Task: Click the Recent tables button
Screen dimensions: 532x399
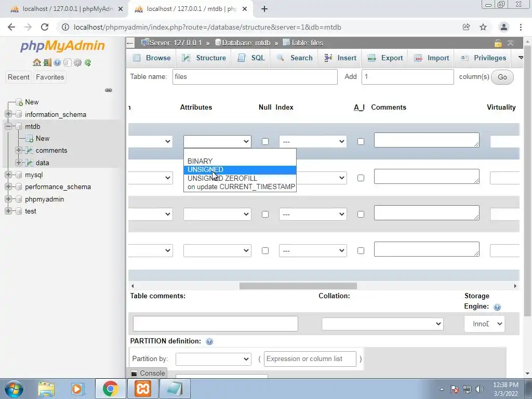Action: pyautogui.click(x=19, y=77)
